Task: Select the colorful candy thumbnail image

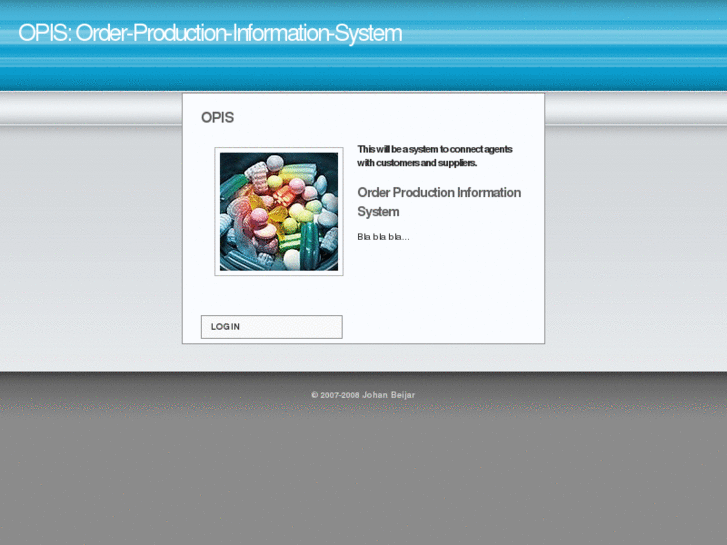Action: (x=279, y=212)
